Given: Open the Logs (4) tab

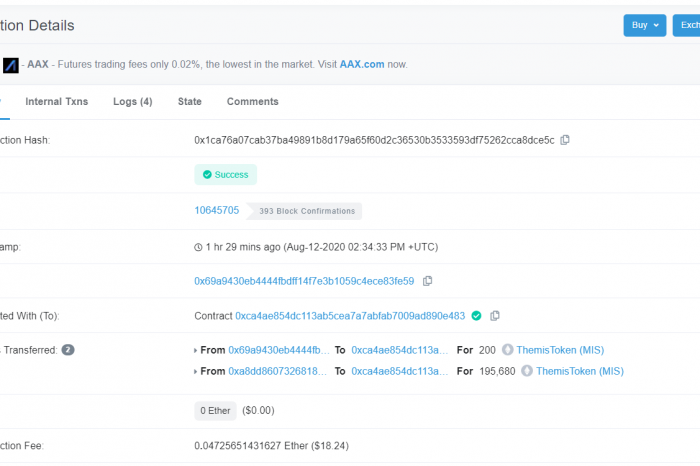Looking at the screenshot, I should pos(133,102).
